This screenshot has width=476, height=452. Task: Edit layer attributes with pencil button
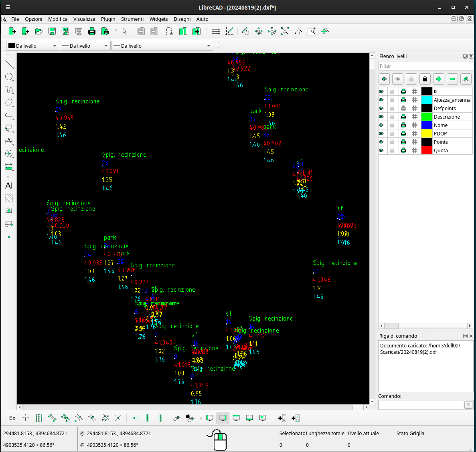click(x=466, y=79)
